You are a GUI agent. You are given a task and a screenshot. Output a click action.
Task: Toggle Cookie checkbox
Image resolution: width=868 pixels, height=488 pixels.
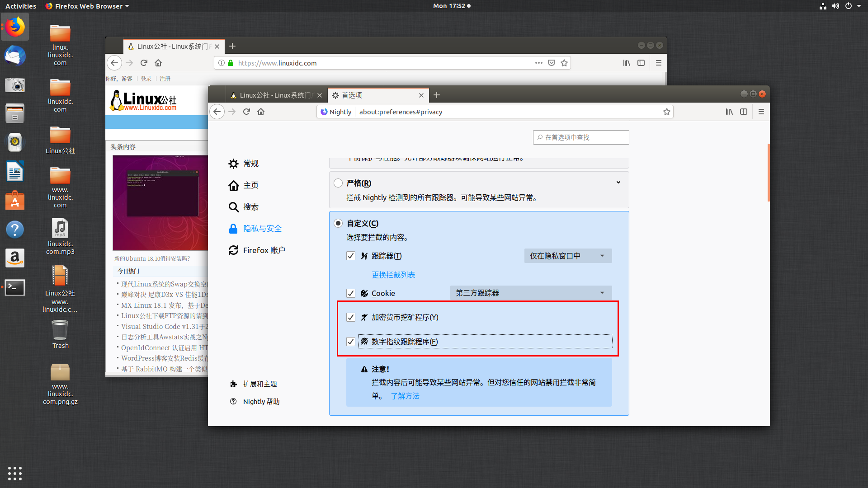coord(351,293)
